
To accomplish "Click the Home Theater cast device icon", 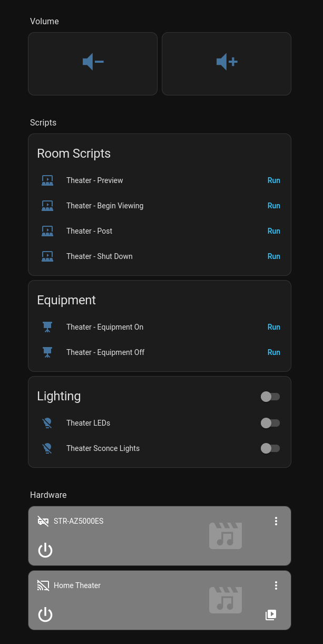I will pyautogui.click(x=43, y=585).
